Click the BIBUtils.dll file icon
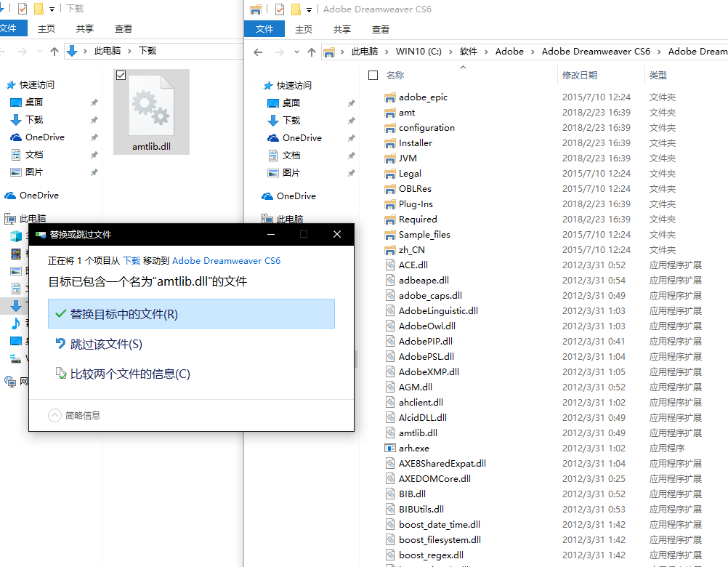The height and width of the screenshot is (567, 728). 390,510
